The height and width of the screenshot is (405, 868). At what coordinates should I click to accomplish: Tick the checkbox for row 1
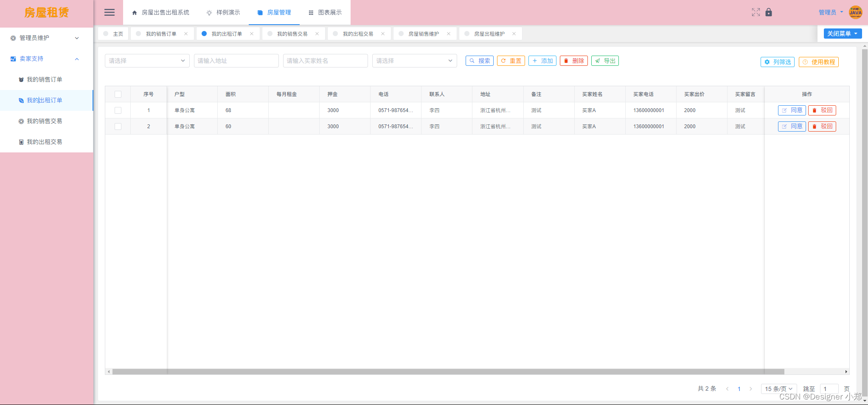118,110
